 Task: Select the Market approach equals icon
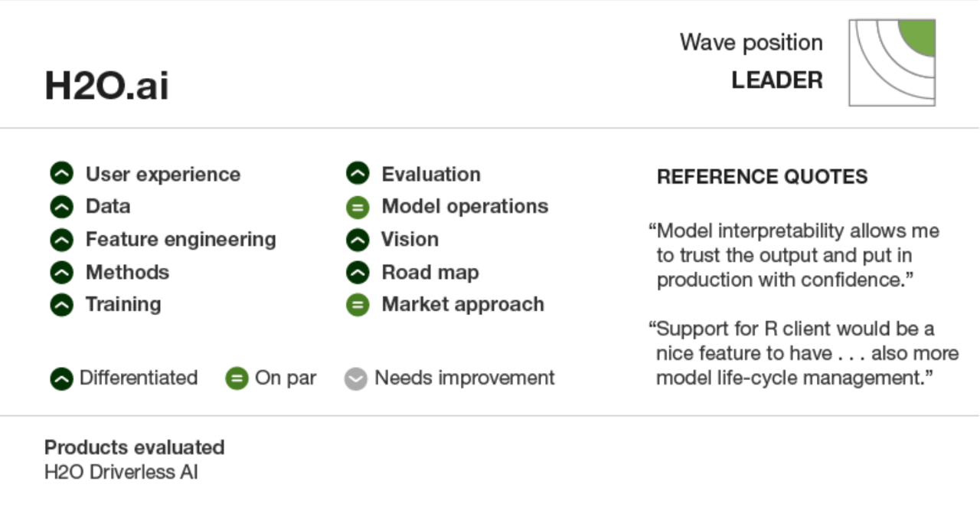coord(358,305)
